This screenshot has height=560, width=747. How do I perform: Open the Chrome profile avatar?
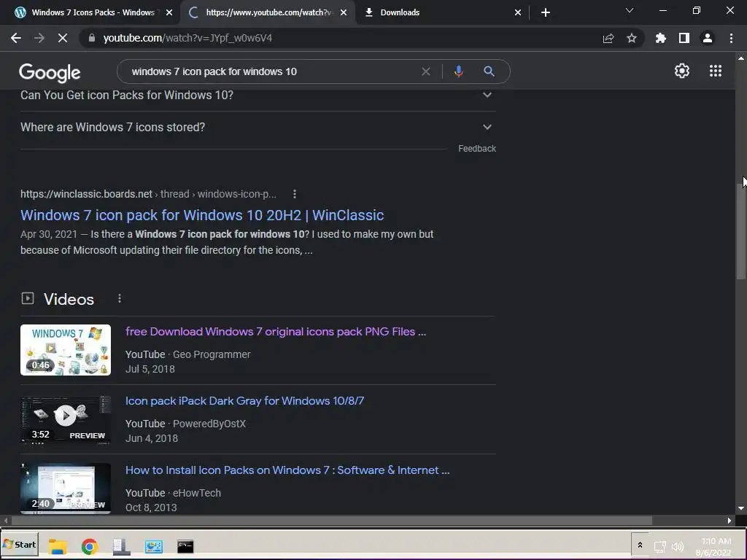point(708,38)
